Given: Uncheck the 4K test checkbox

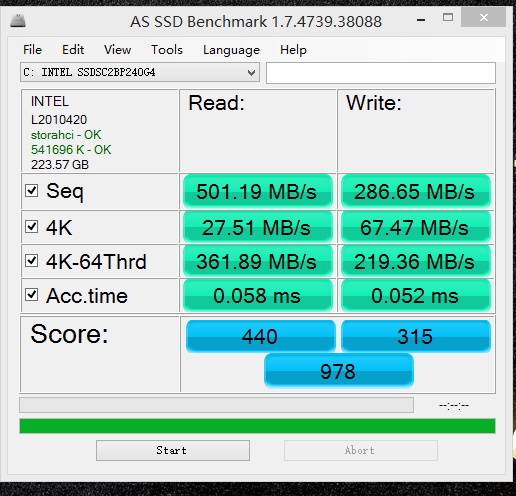Looking at the screenshot, I should click(32, 227).
